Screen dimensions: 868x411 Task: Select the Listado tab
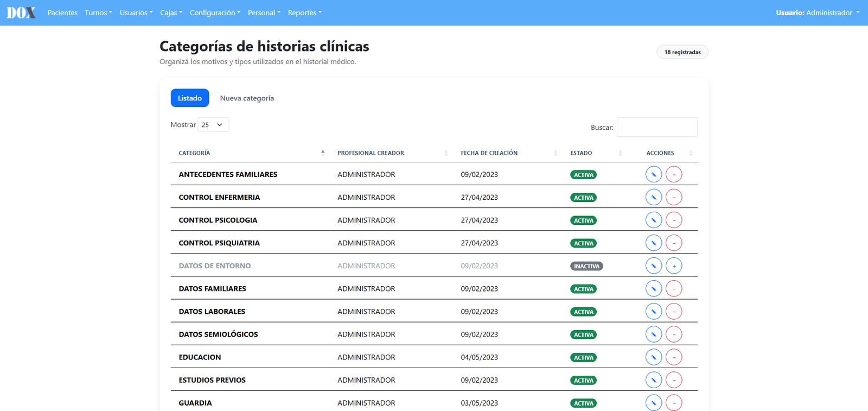coord(190,98)
